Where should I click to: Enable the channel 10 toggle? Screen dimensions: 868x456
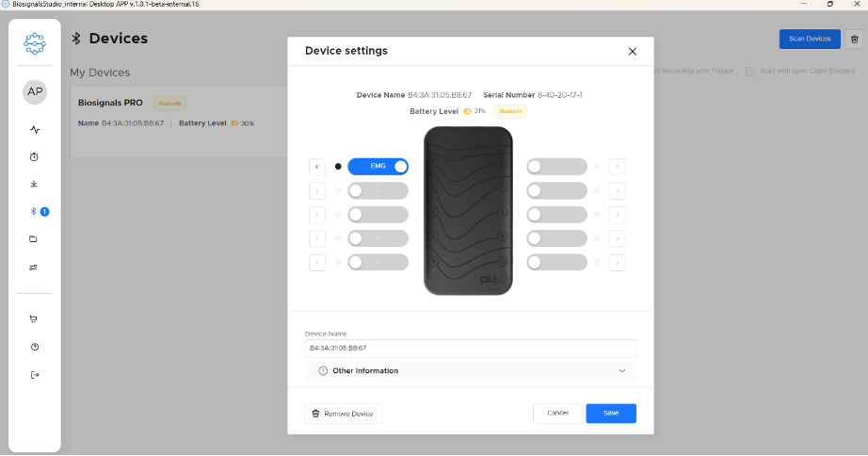coord(557,262)
